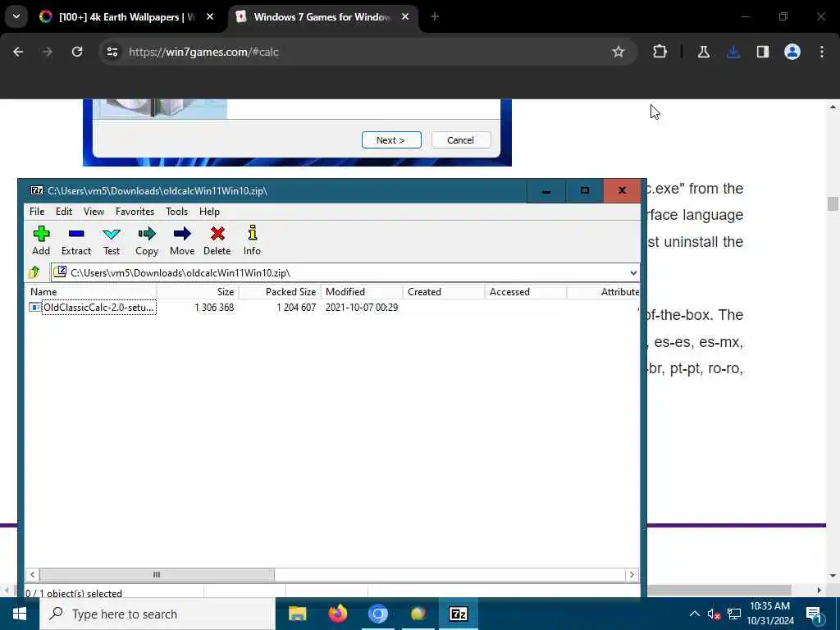Click the Delete tool in 7-Zip
Image resolution: width=840 pixels, height=630 pixels.
[x=217, y=240]
